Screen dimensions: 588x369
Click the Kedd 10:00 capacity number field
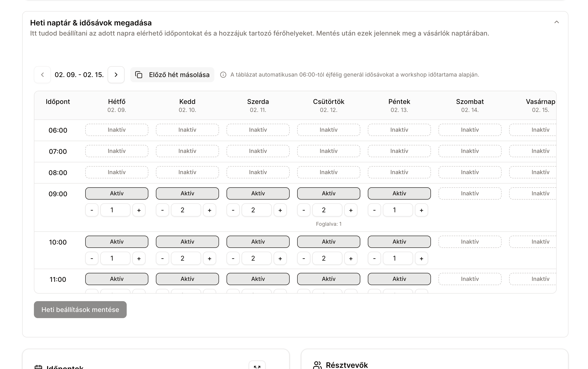(186, 258)
